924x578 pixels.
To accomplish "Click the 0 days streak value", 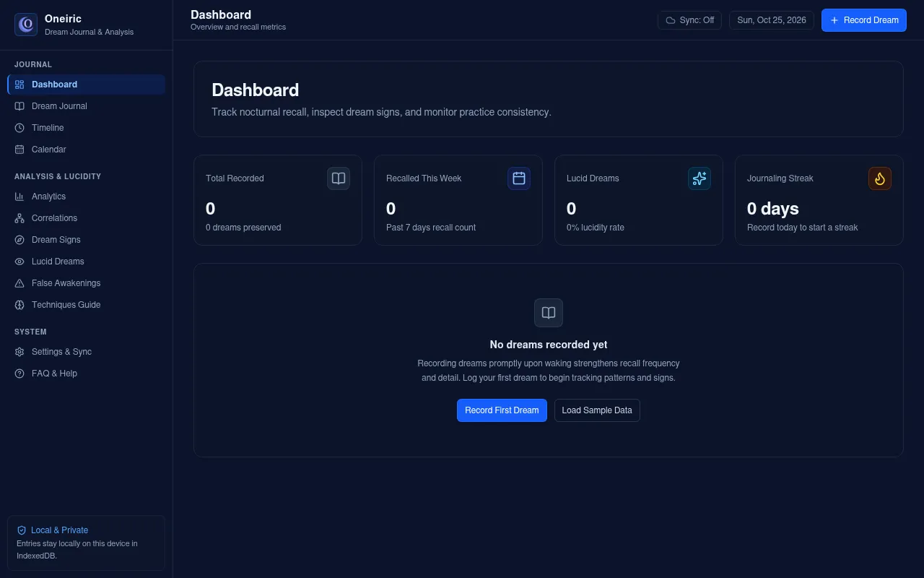I will (773, 209).
